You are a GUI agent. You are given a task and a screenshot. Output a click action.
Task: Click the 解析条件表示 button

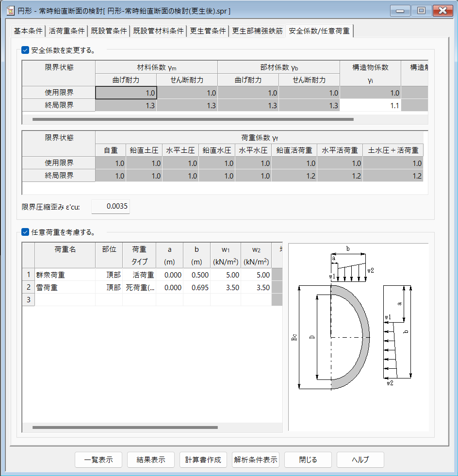tap(256, 460)
